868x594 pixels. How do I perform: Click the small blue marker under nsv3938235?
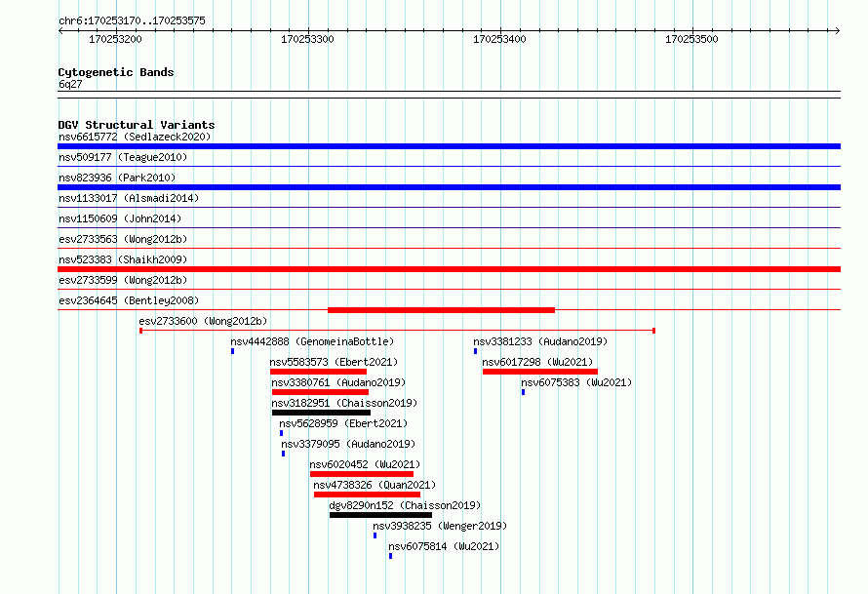pos(375,535)
